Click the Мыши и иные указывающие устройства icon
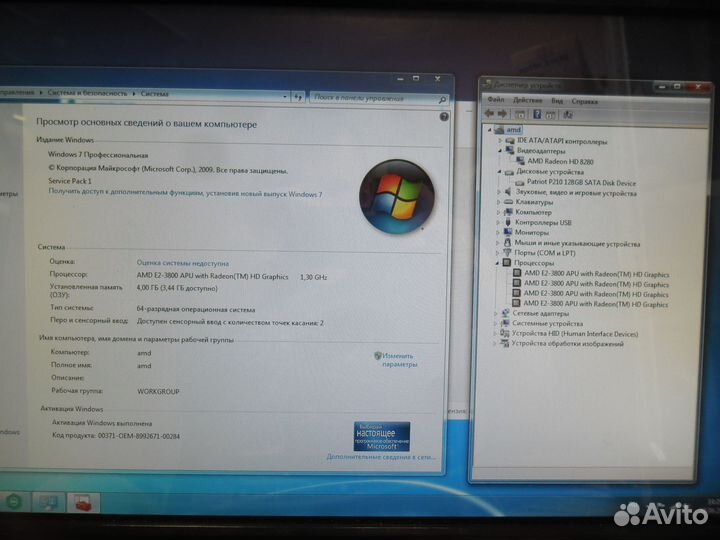 click(507, 242)
